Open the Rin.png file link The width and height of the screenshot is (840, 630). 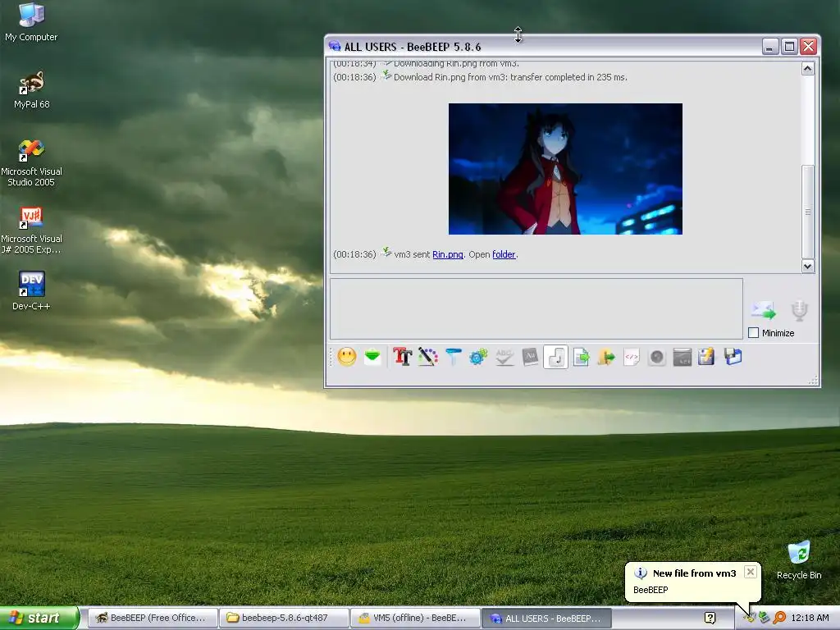point(447,254)
